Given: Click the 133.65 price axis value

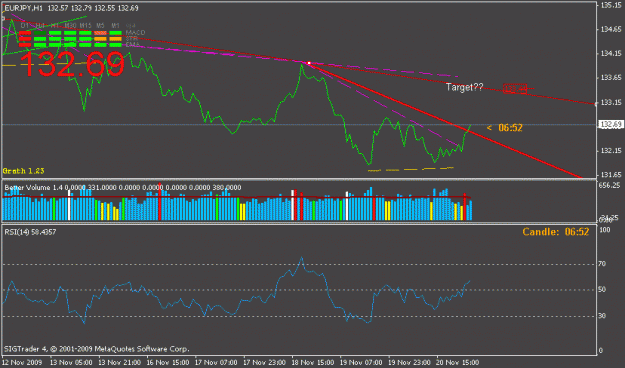Looking at the screenshot, I should pos(611,77).
